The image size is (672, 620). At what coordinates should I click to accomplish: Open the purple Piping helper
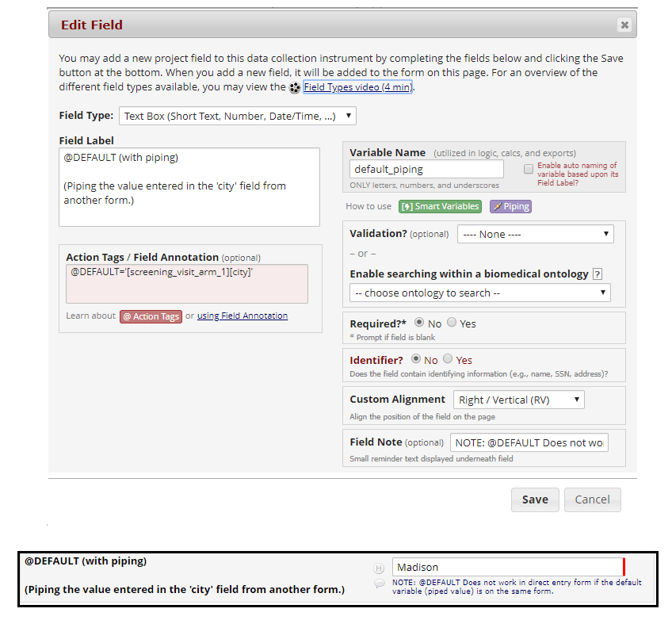510,206
